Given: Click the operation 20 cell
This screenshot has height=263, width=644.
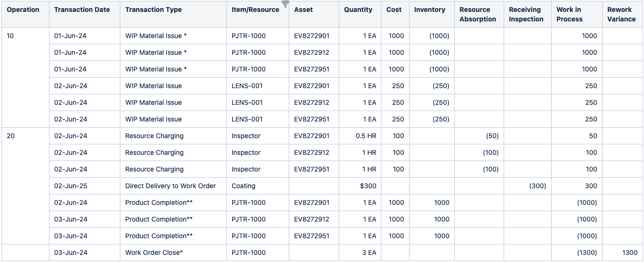Looking at the screenshot, I should (10, 136).
